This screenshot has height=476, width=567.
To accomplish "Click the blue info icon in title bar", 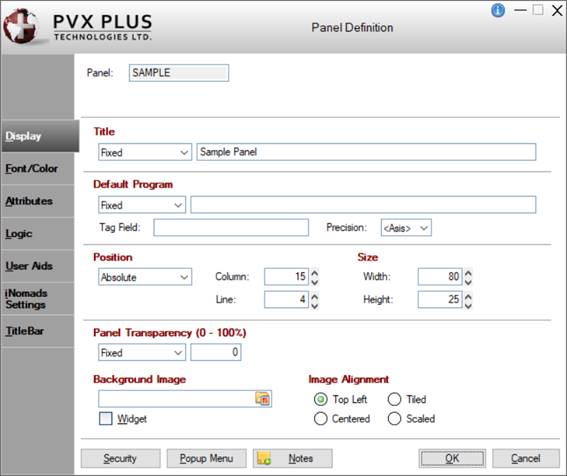I will coord(498,10).
